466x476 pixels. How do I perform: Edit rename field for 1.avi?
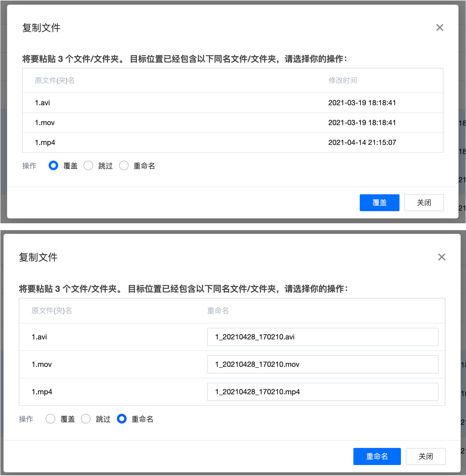pos(323,337)
